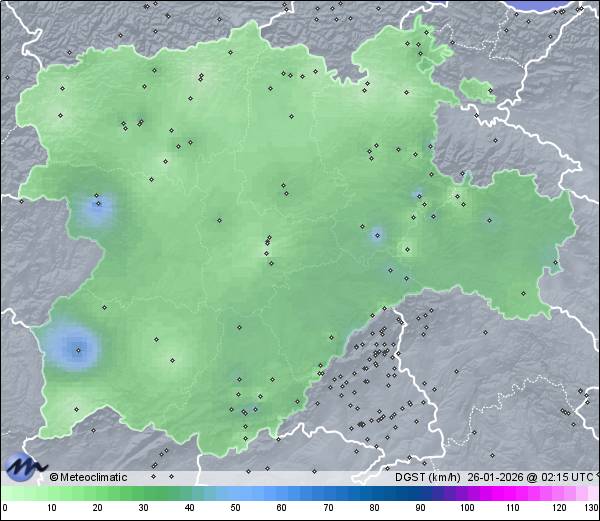Click the Meteoclimatic wave logo
600x521 pixels.
(x=24, y=467)
